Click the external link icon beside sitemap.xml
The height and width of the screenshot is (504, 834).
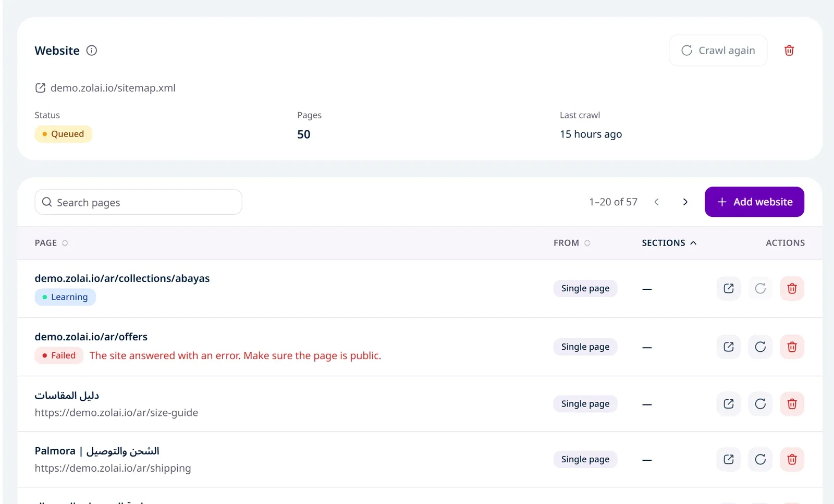(40, 88)
